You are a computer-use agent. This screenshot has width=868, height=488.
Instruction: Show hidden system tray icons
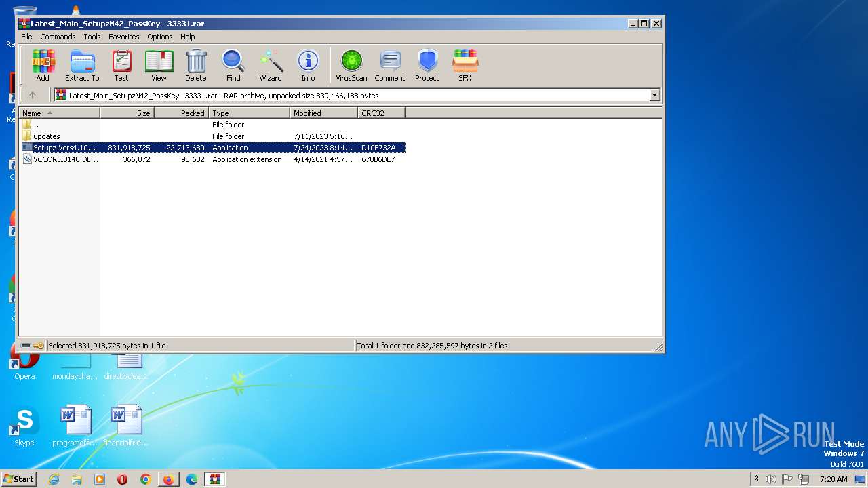coord(756,479)
